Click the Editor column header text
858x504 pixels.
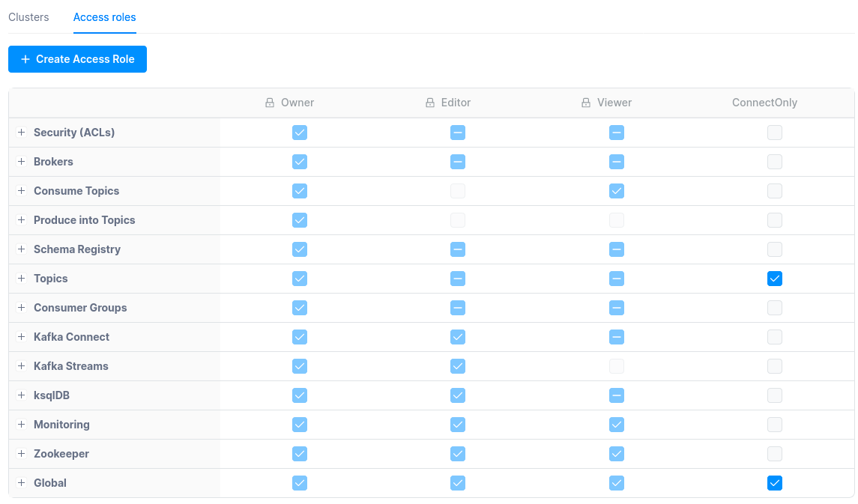(x=456, y=103)
